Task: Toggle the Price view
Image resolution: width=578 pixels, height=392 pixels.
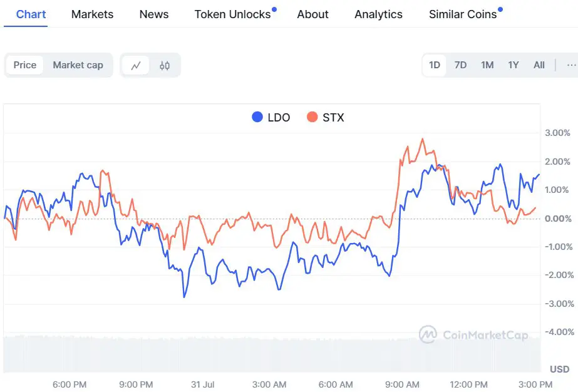Action: (x=25, y=65)
